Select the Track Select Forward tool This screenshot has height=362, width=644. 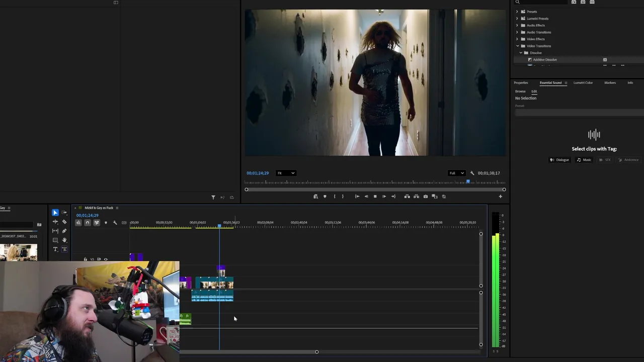coord(64,213)
